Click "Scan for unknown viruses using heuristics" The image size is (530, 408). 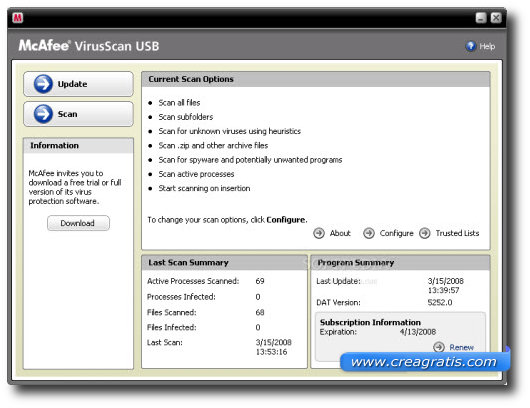click(230, 131)
